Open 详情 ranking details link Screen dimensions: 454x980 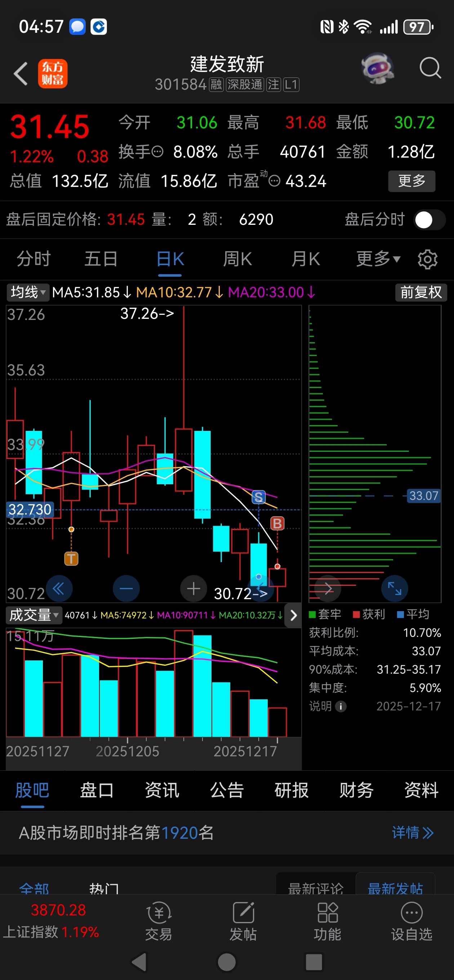pyautogui.click(x=413, y=833)
